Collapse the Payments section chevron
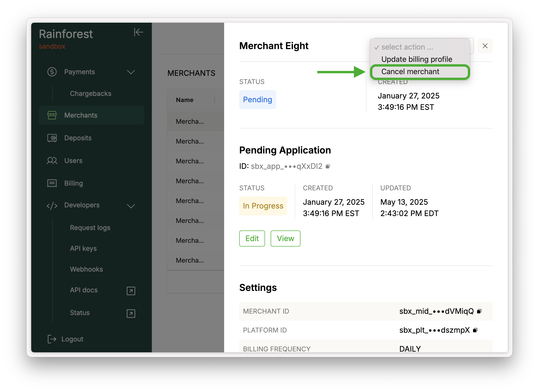This screenshot has height=392, width=539. pyautogui.click(x=131, y=72)
